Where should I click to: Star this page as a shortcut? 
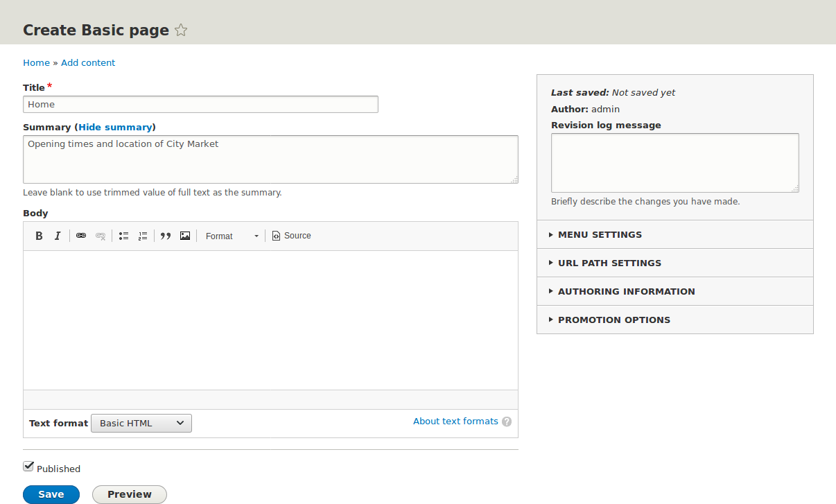tap(181, 31)
